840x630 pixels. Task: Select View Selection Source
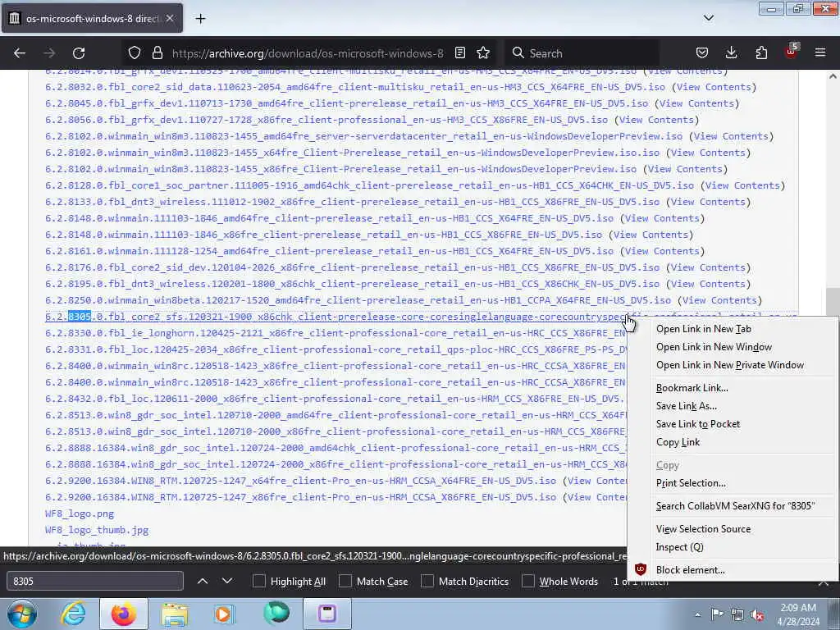[703, 529]
